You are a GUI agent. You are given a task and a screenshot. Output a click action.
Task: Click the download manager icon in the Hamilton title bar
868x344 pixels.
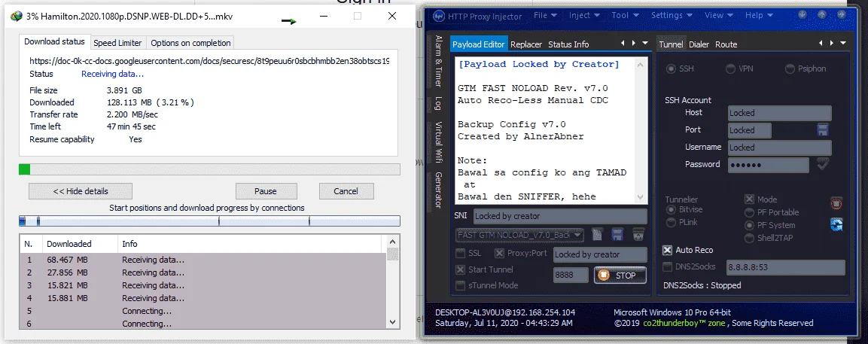tap(15, 17)
